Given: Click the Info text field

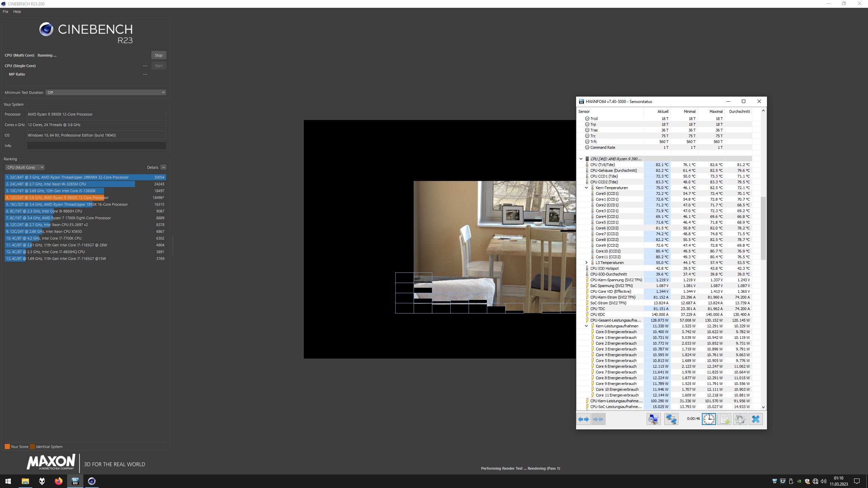Looking at the screenshot, I should (96, 146).
